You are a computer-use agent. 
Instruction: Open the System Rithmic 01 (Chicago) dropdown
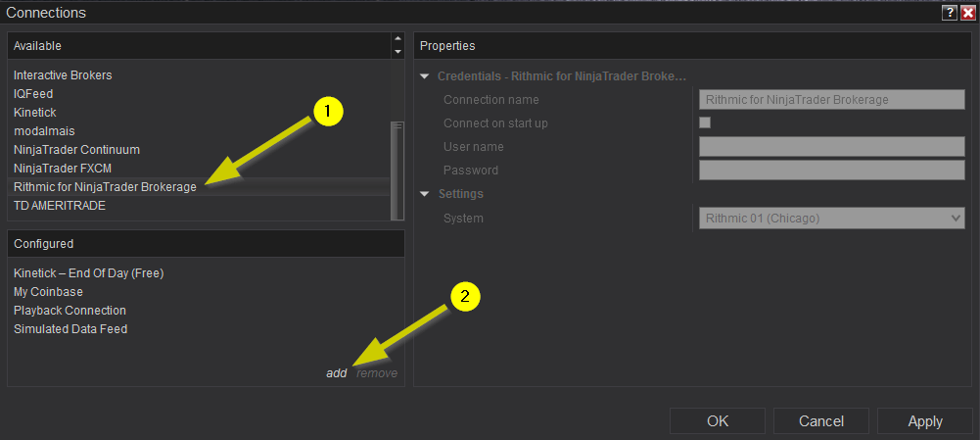click(832, 219)
